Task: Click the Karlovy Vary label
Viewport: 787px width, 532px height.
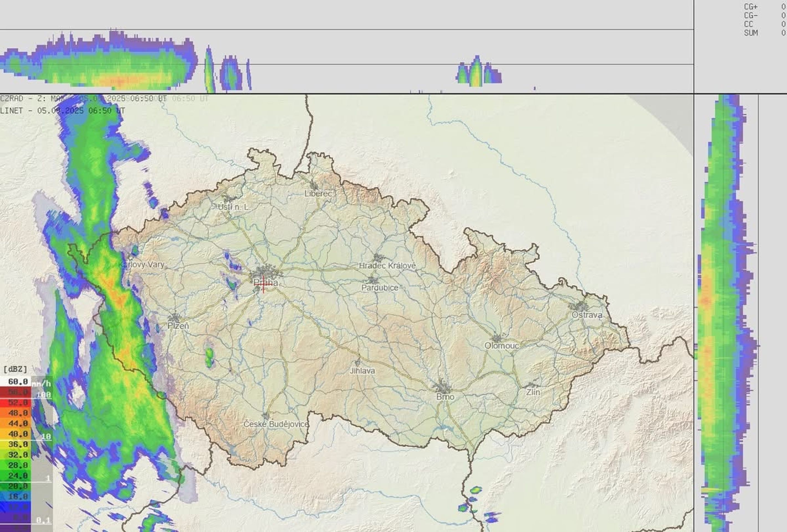Action: pyautogui.click(x=142, y=265)
